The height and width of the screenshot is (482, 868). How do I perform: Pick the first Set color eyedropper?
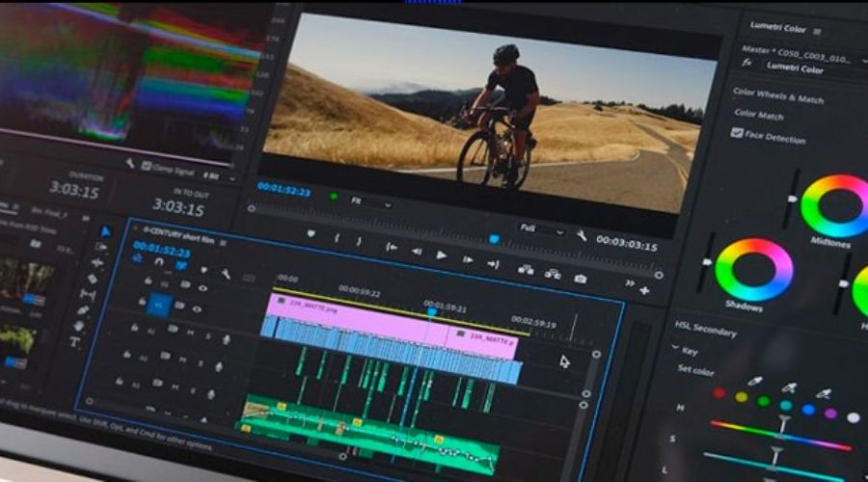[x=755, y=381]
